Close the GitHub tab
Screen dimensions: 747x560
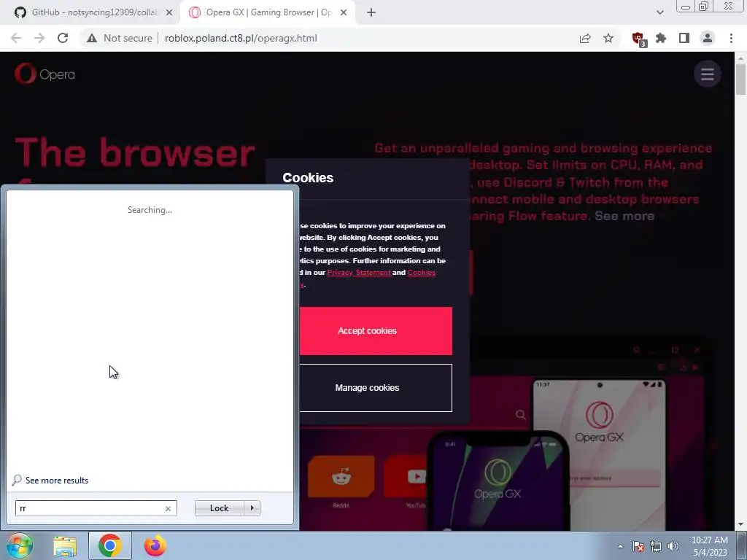(x=169, y=13)
